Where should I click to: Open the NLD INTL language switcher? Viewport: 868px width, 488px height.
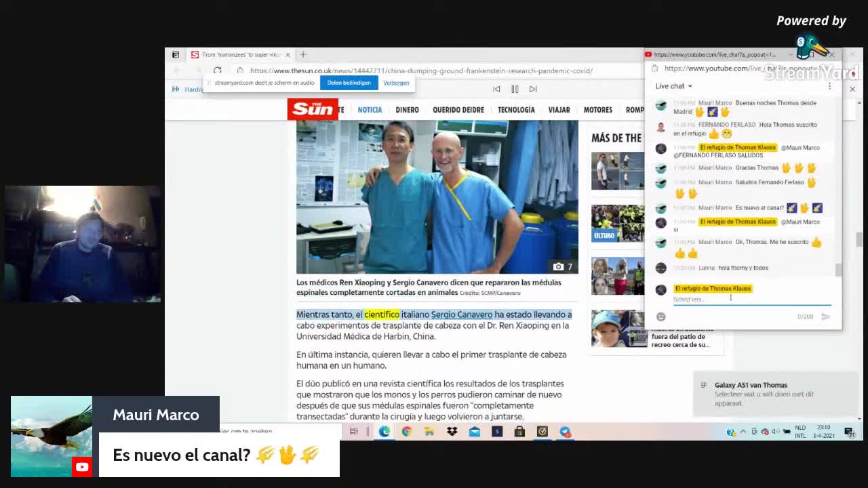click(x=800, y=432)
